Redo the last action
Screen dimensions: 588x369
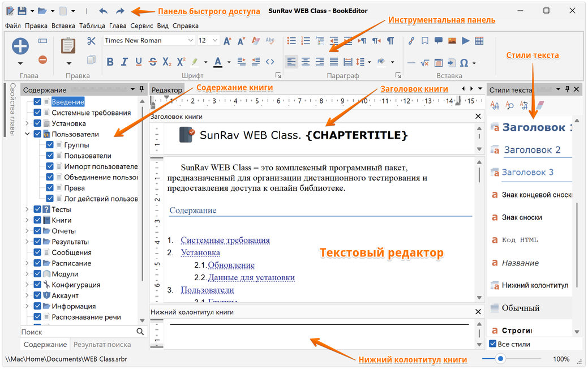[x=120, y=11]
